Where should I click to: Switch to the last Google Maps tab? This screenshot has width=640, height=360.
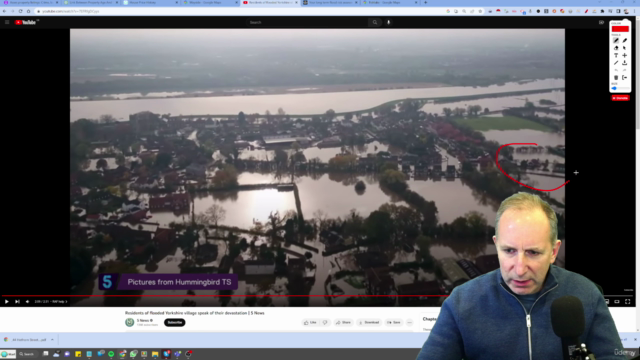(x=391, y=2)
